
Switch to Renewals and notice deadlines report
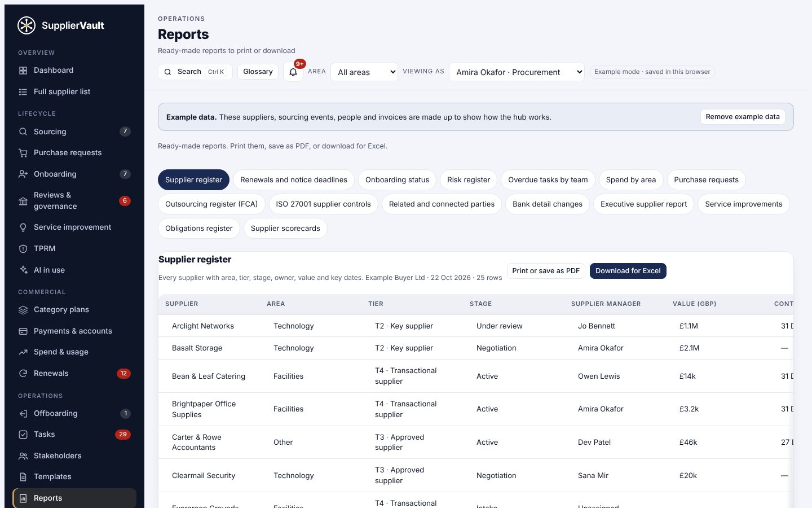click(x=294, y=180)
